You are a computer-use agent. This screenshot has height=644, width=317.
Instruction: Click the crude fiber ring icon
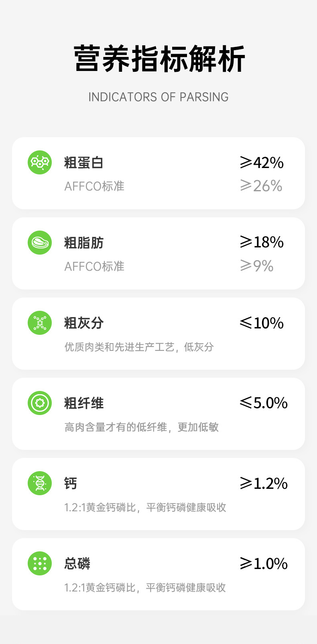point(40,403)
